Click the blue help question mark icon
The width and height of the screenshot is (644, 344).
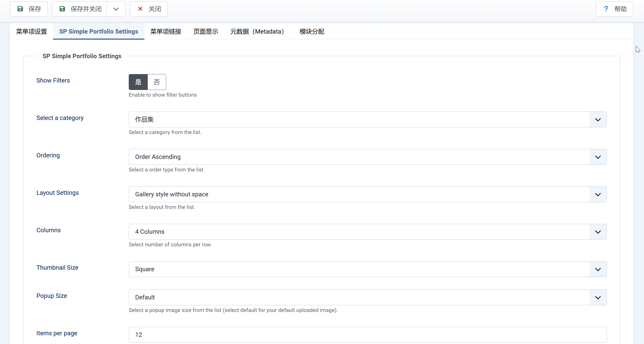coord(606,9)
